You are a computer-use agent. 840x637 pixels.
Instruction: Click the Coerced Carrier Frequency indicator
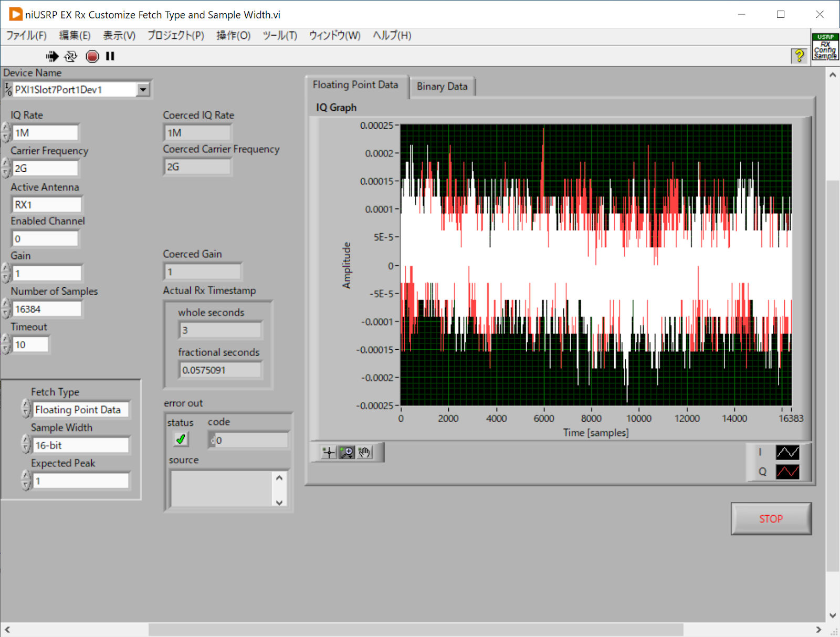point(198,167)
